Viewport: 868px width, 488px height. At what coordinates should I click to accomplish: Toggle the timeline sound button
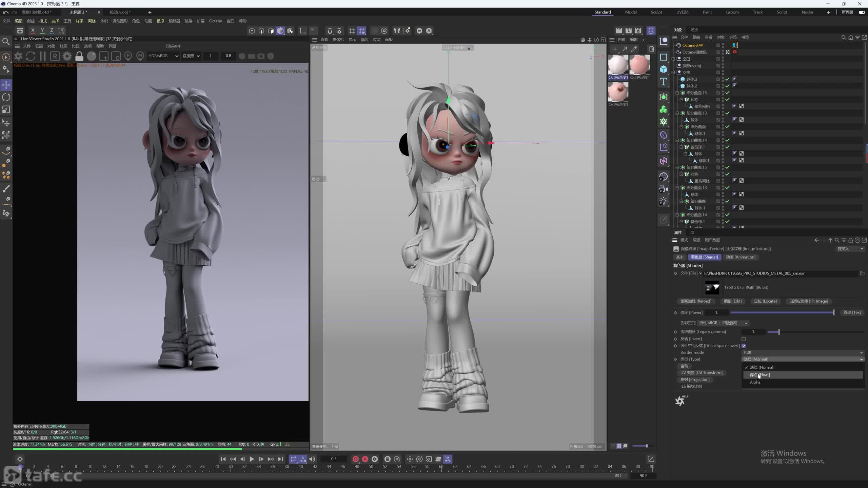[x=312, y=459]
